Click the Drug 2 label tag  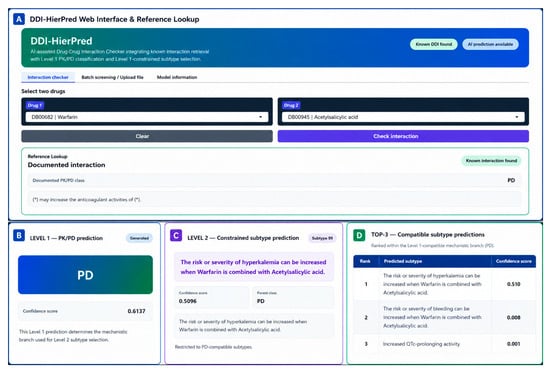(291, 105)
